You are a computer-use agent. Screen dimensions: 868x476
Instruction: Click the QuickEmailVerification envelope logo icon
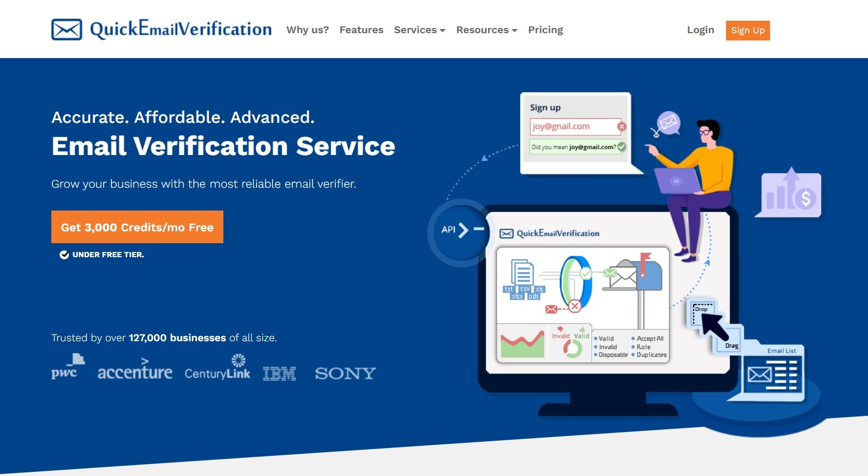(67, 30)
